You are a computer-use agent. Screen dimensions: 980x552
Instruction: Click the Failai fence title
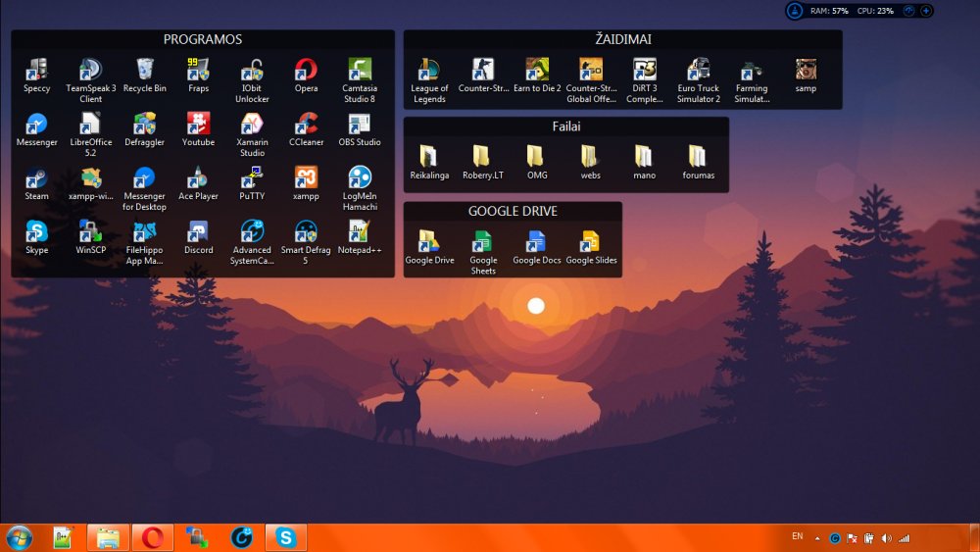[566, 126]
